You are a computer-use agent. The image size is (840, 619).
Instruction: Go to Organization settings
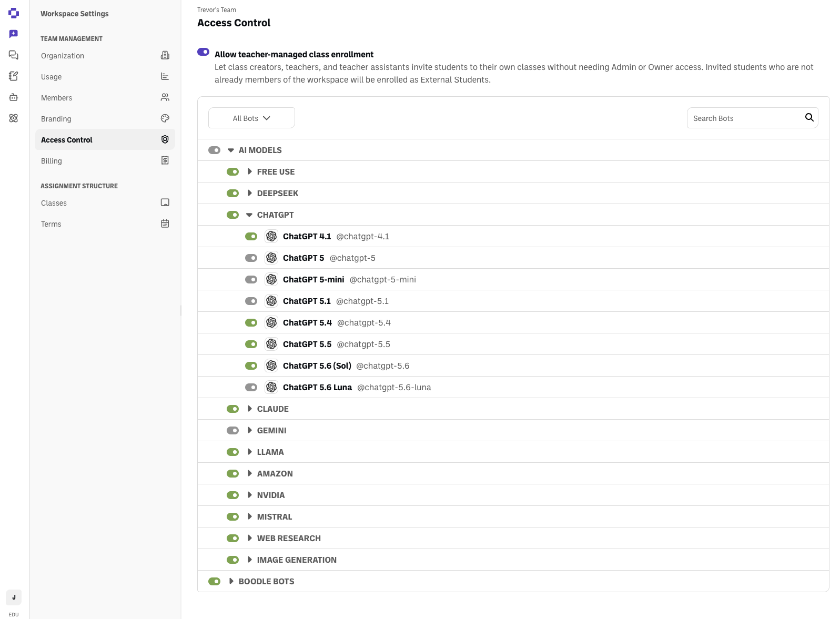pyautogui.click(x=105, y=55)
